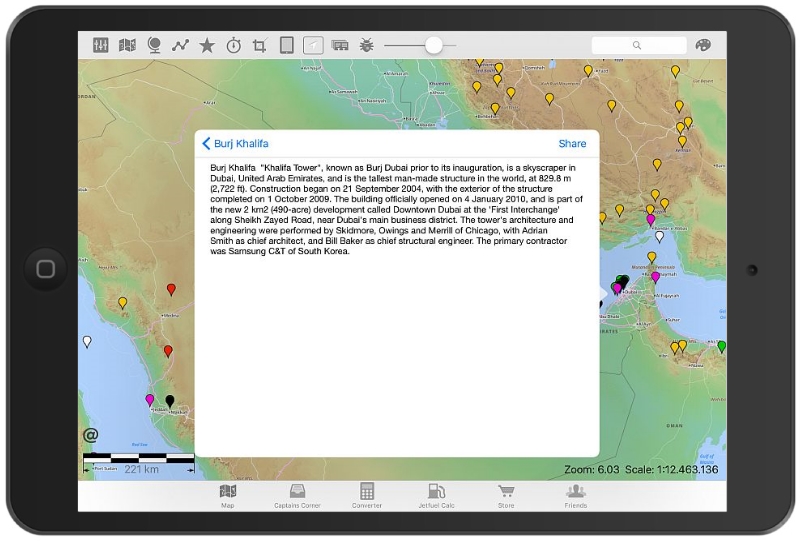
Task: Switch to the Map tab
Action: [228, 496]
